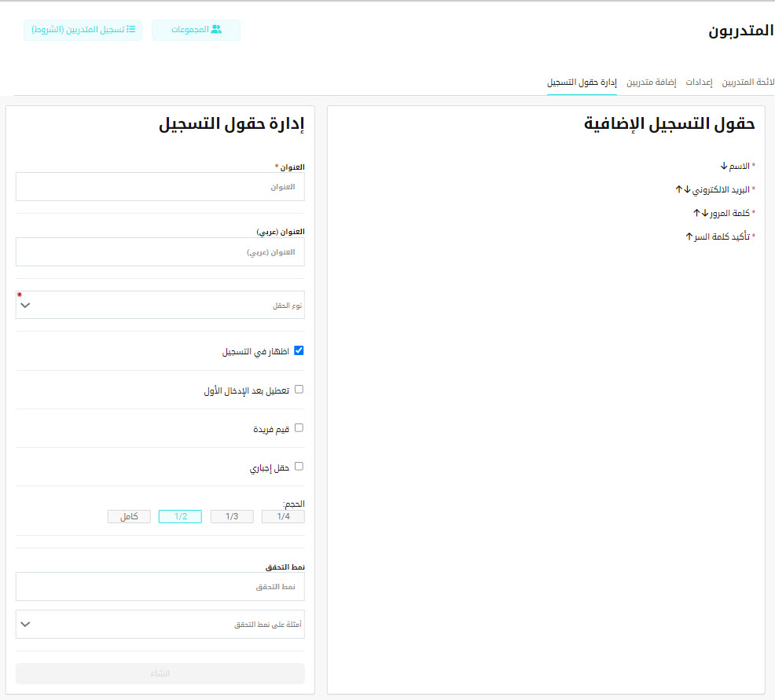
Task: Move كلمة المرور field down
Action: point(705,213)
